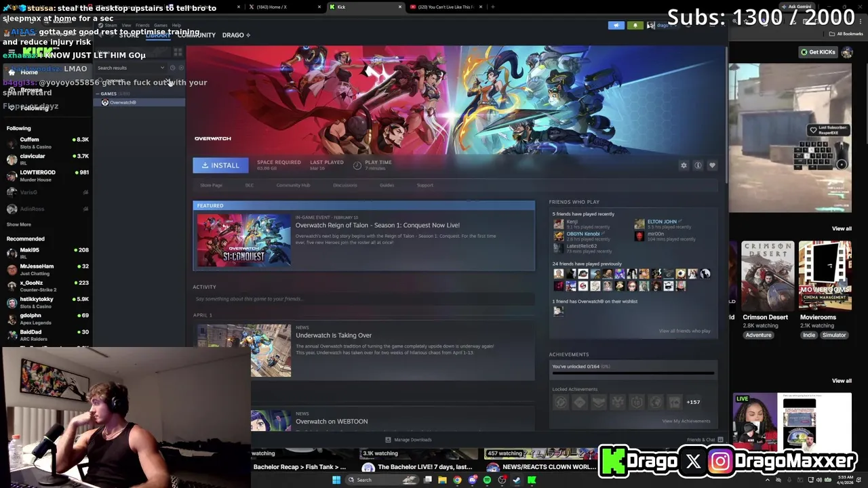Screen dimensions: 868x488
Task: Switch the Steam library to grid view
Action: tap(178, 53)
